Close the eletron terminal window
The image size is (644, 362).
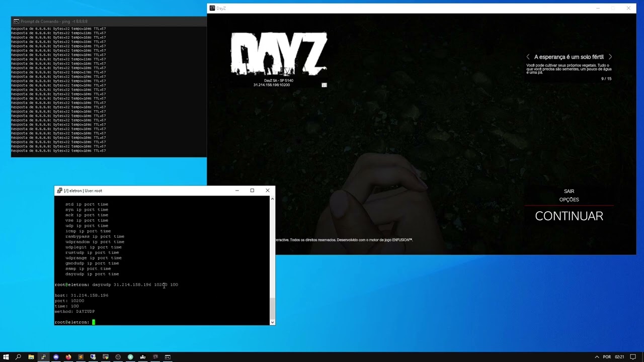click(268, 191)
